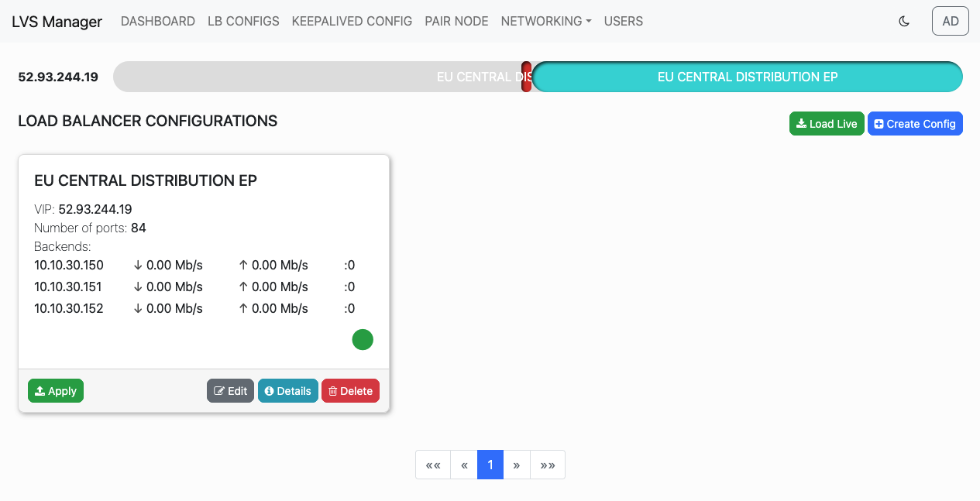
Task: Open LB Configs page
Action: pos(243,21)
